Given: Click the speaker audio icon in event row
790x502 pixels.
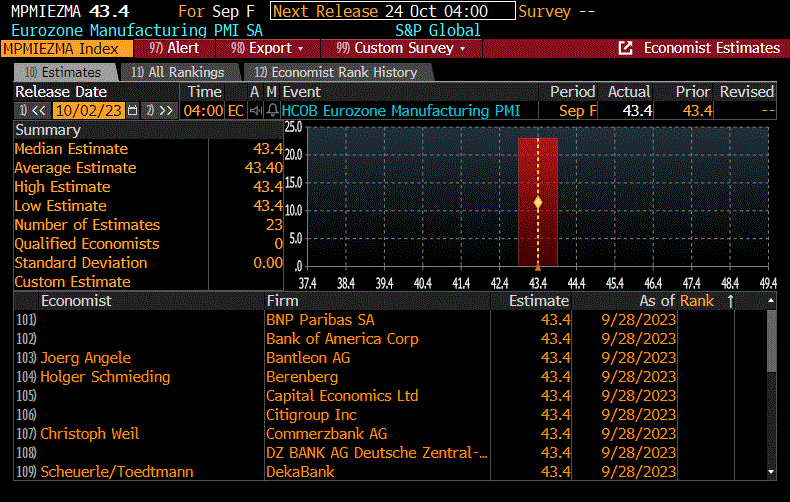Looking at the screenshot, I should click(255, 110).
